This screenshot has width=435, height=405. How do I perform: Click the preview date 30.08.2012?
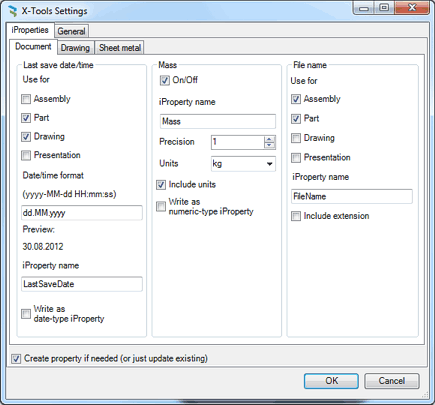pyautogui.click(x=43, y=247)
